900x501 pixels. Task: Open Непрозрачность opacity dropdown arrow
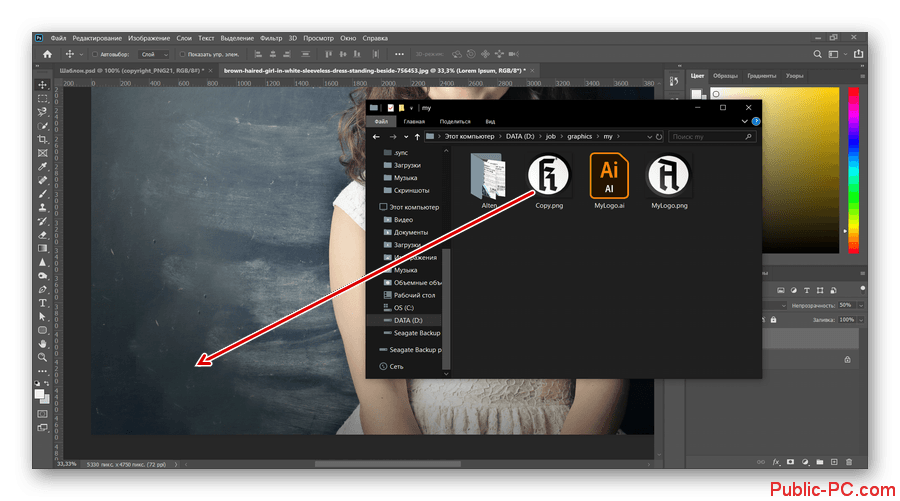pos(861,305)
